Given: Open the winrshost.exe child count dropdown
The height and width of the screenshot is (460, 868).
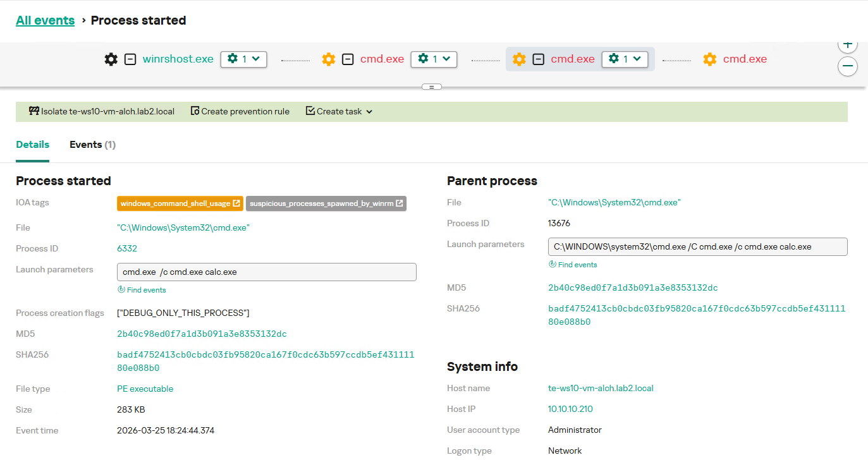Looking at the screenshot, I should click(x=243, y=59).
